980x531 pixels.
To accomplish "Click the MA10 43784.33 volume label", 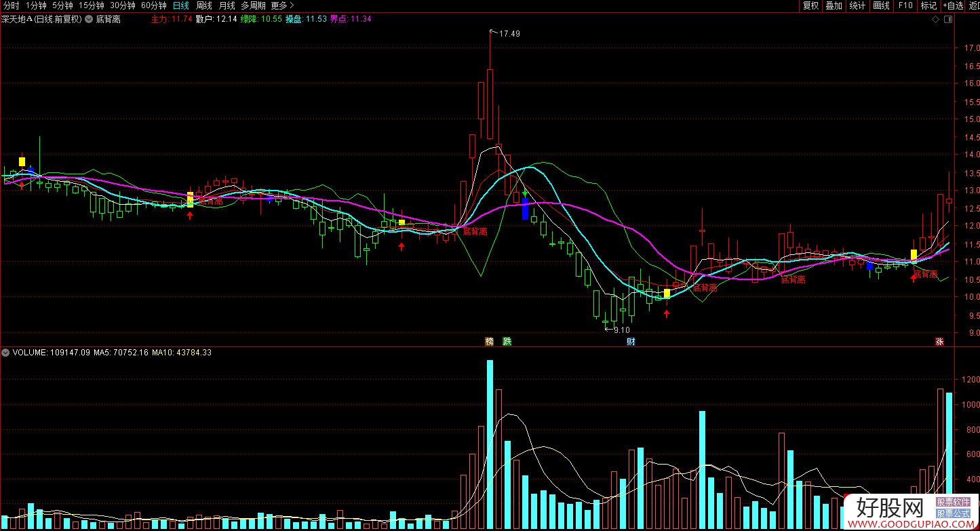I will pyautogui.click(x=182, y=353).
